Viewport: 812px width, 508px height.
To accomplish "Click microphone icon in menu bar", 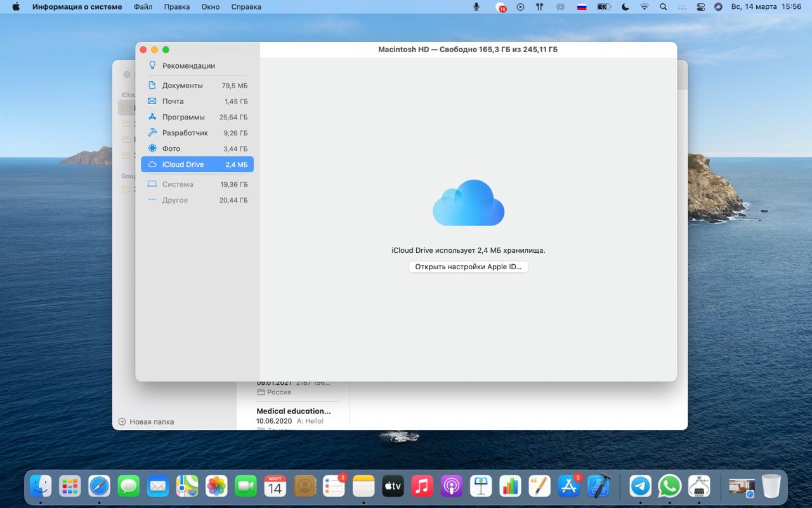I will click(x=476, y=7).
